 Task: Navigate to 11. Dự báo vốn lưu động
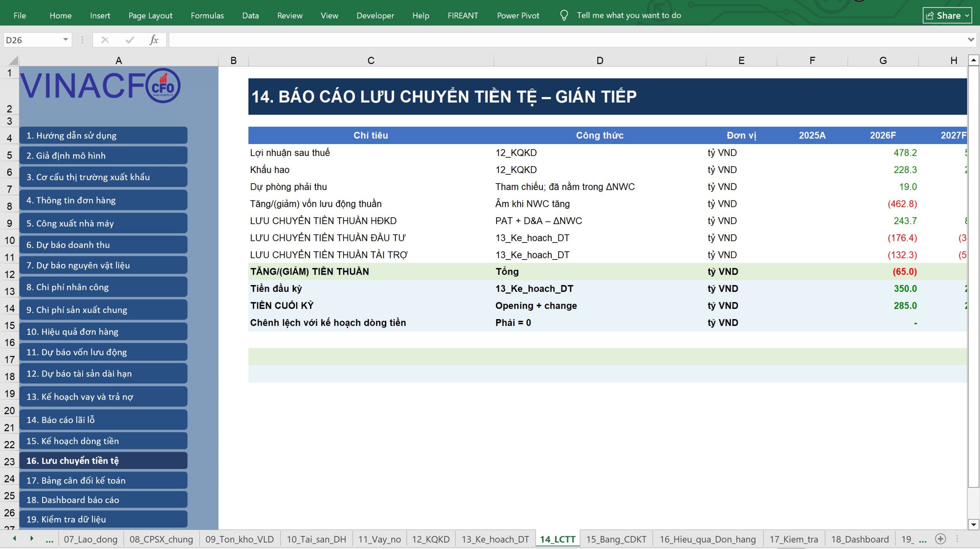coord(103,352)
